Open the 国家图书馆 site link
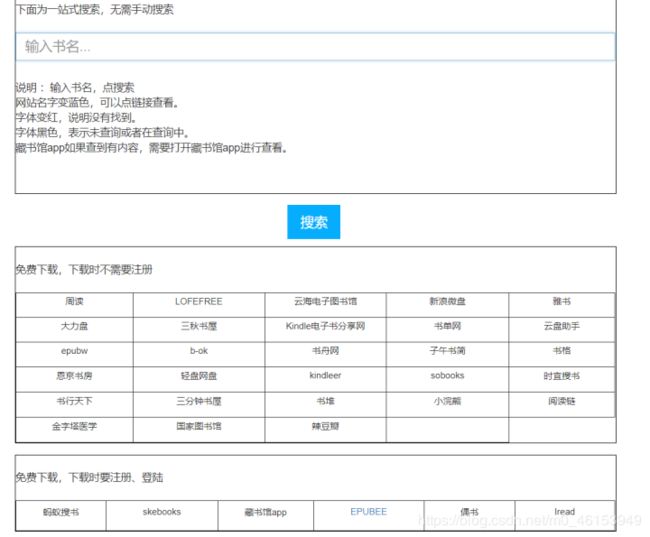This screenshot has height=537, width=650. (x=199, y=426)
